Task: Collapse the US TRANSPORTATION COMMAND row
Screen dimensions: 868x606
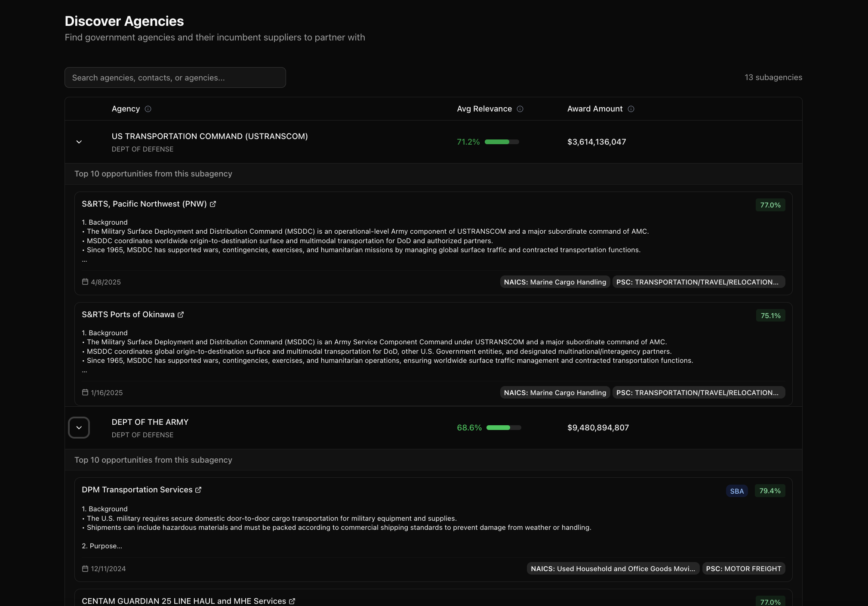Action: (x=79, y=142)
